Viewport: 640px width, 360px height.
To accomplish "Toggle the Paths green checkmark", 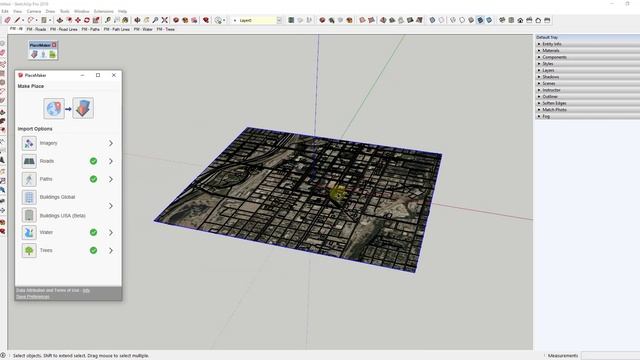I will click(93, 179).
